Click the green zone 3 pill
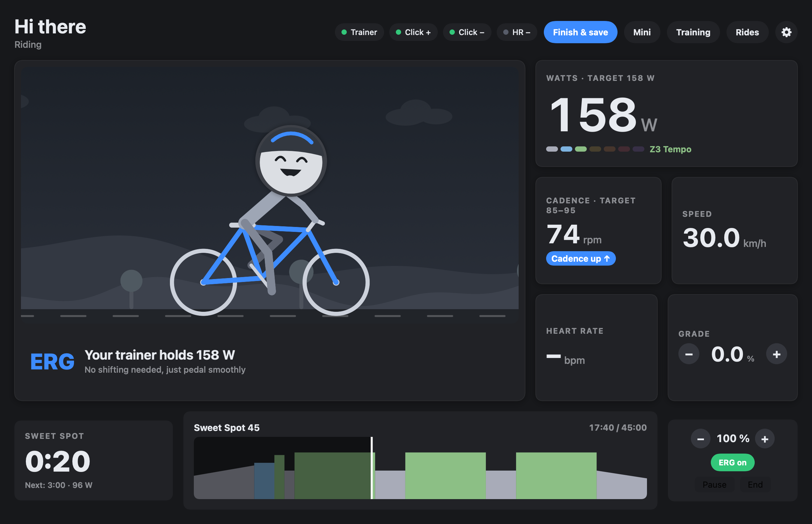The height and width of the screenshot is (524, 812). [581, 149]
